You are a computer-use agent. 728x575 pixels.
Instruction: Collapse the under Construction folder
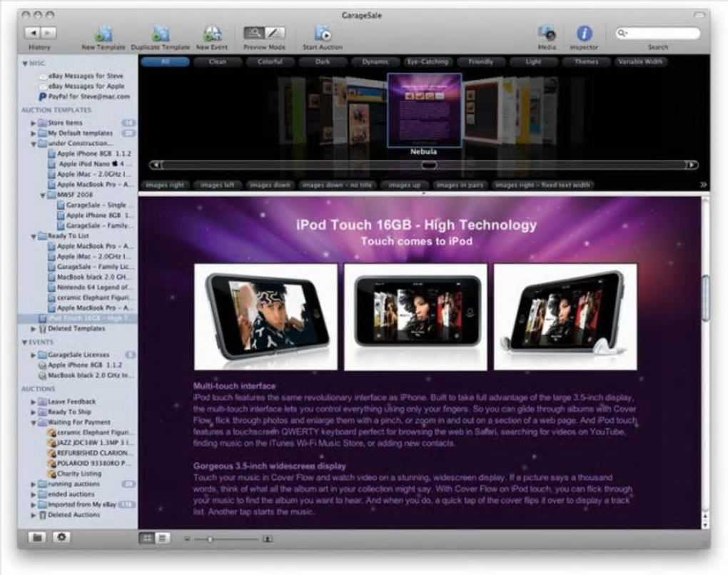(34, 144)
